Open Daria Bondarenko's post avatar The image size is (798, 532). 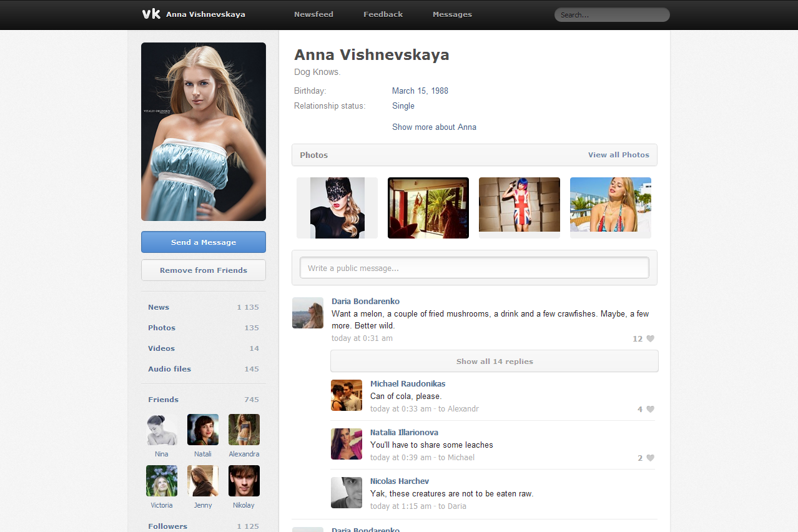point(308,313)
